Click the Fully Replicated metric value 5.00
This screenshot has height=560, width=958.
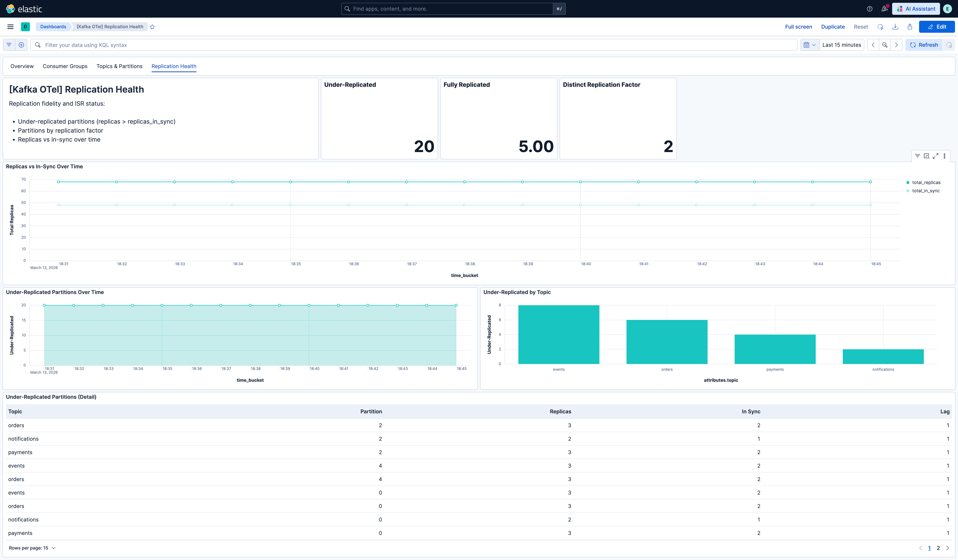click(x=536, y=146)
